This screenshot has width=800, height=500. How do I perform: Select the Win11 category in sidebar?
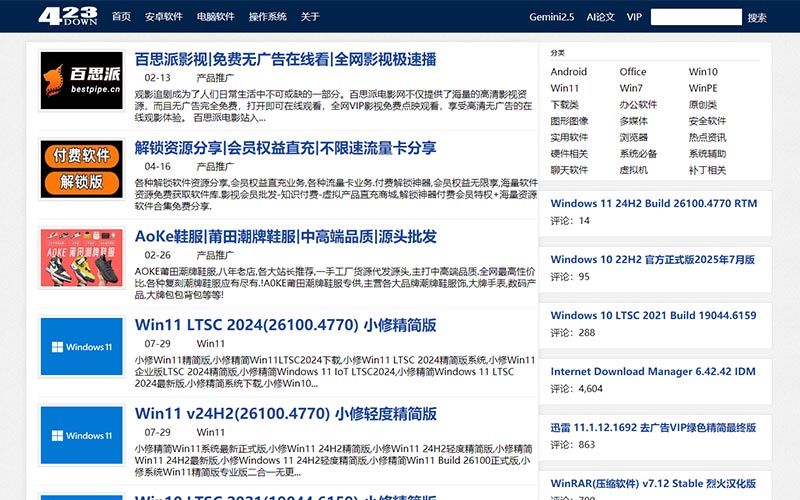tap(565, 88)
